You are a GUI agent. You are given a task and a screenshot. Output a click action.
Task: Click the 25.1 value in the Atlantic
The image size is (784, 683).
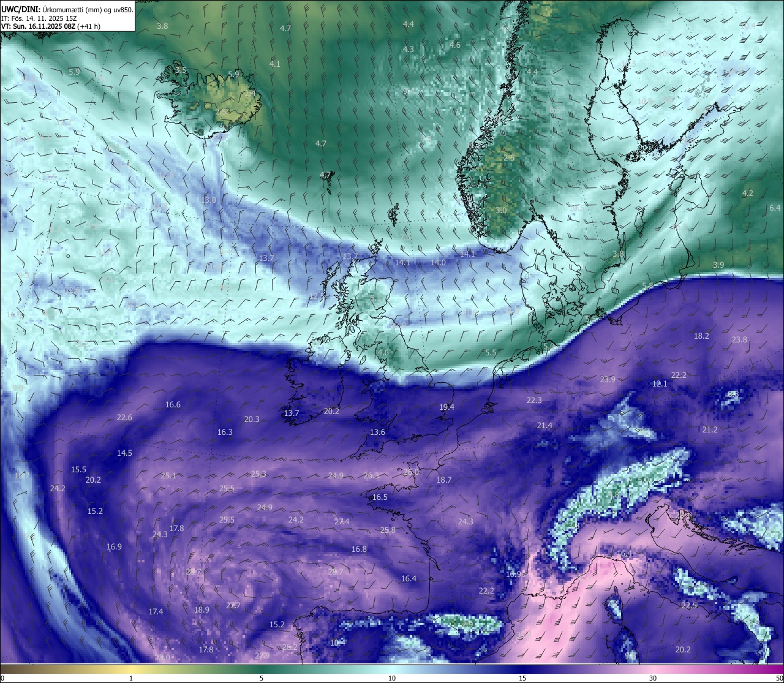coord(168,476)
